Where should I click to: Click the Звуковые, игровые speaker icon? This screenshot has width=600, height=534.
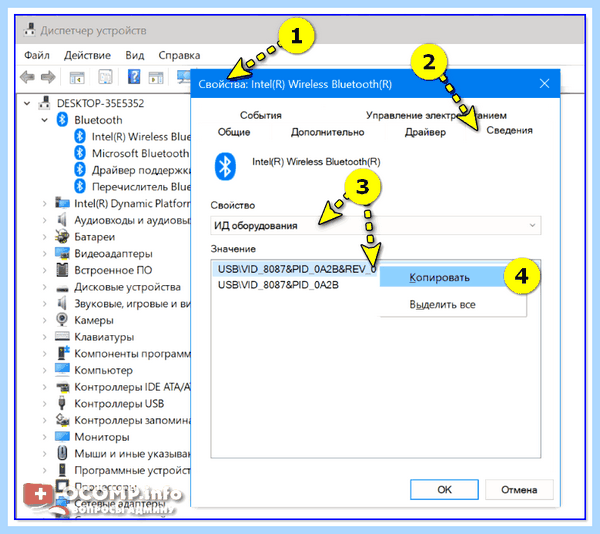tap(62, 303)
